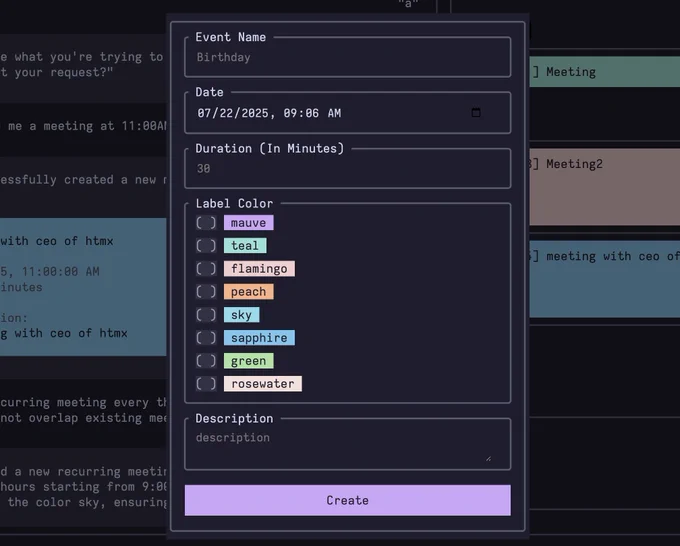Click the rosewater color label
The image size is (680, 546).
(x=263, y=384)
